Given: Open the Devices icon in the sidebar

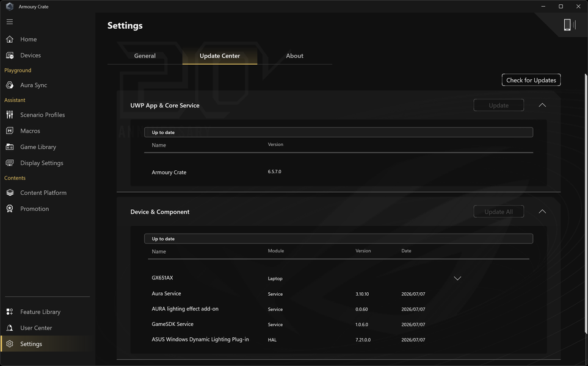Looking at the screenshot, I should [10, 55].
